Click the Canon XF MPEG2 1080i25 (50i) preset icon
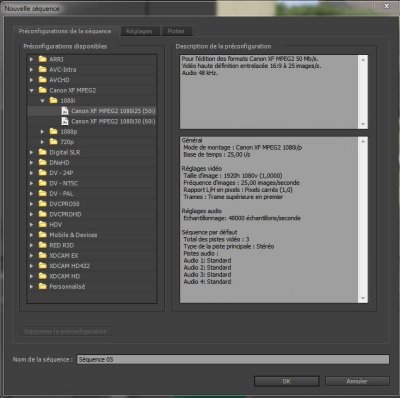400x398 pixels. coord(65,111)
